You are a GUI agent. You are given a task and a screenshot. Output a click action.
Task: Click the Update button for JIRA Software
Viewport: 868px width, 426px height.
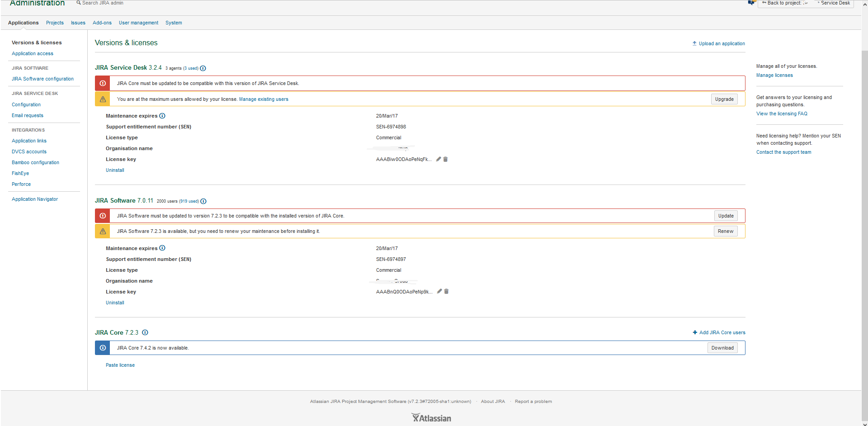pos(726,216)
